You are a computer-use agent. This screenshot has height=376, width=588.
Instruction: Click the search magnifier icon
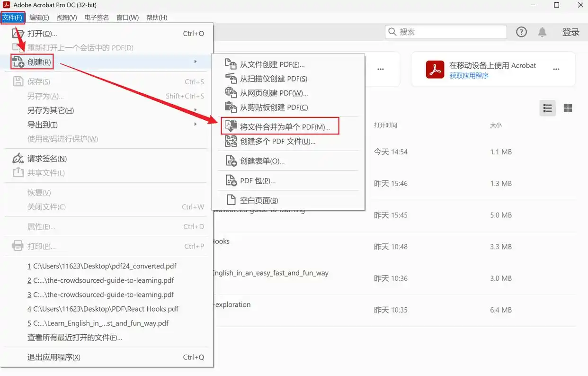[x=392, y=32]
